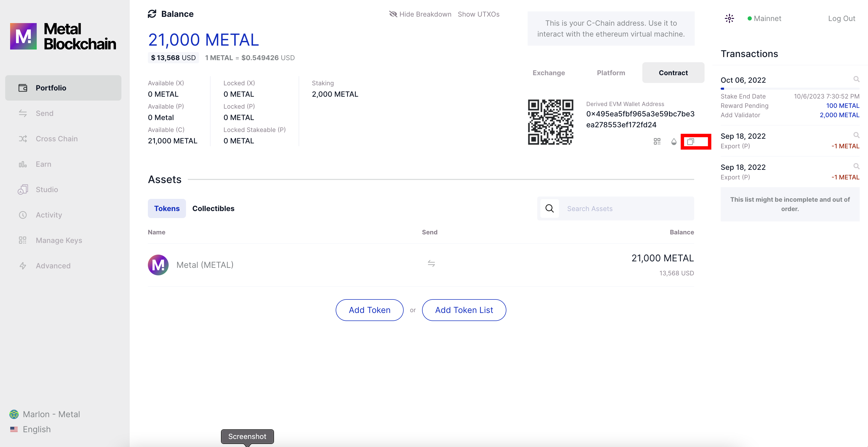Toggle Hide Breakdown

coord(420,14)
